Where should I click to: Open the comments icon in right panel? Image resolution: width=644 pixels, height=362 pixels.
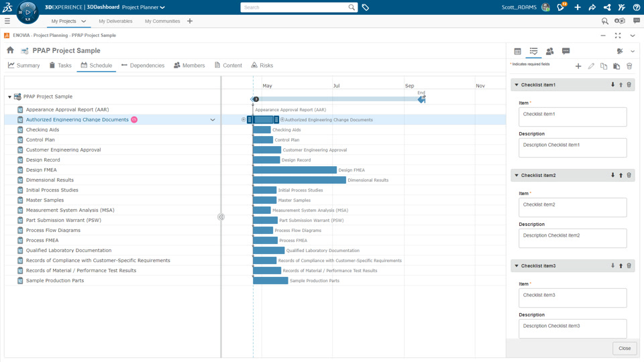point(566,52)
